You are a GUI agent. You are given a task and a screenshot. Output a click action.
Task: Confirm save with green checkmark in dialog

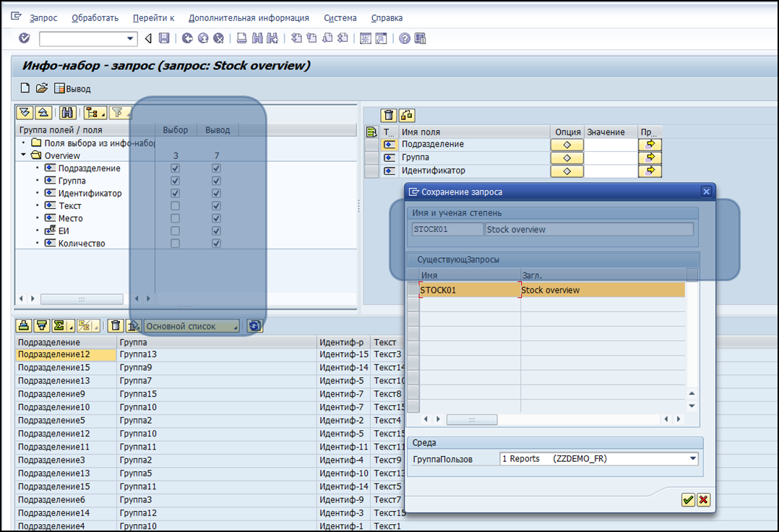pos(688,499)
